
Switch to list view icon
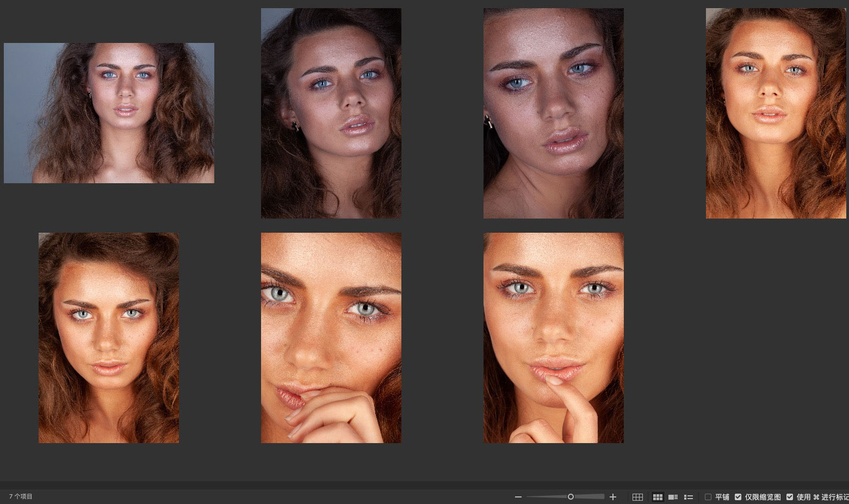(688, 497)
